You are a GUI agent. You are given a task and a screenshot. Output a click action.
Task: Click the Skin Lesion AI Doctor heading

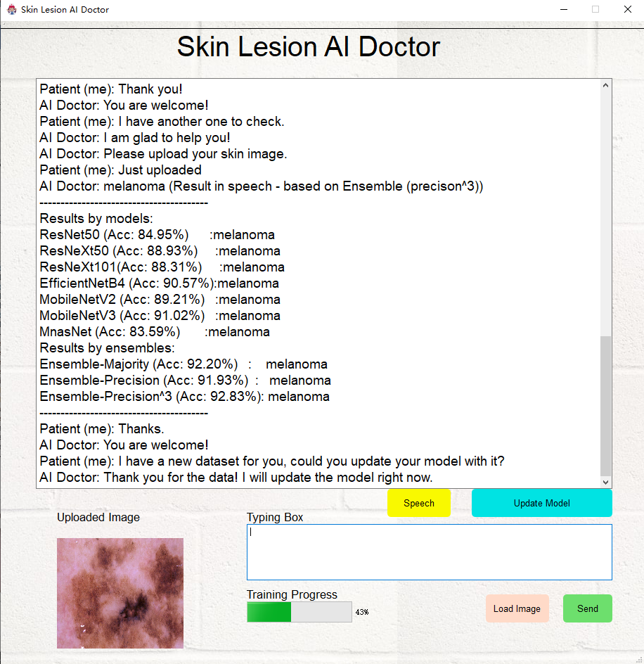click(x=308, y=46)
